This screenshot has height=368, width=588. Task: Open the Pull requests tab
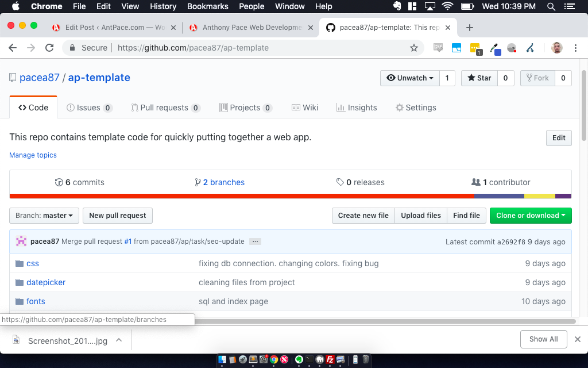(x=166, y=108)
